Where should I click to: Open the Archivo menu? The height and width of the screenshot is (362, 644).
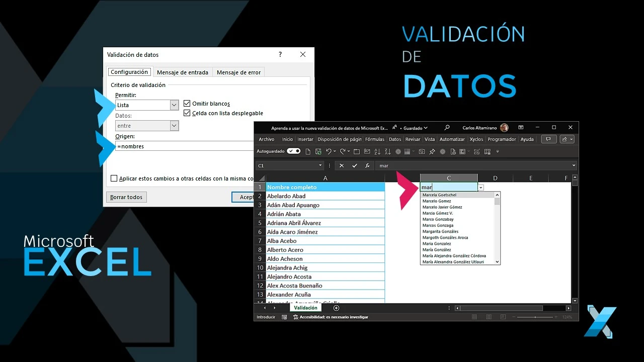coord(267,139)
